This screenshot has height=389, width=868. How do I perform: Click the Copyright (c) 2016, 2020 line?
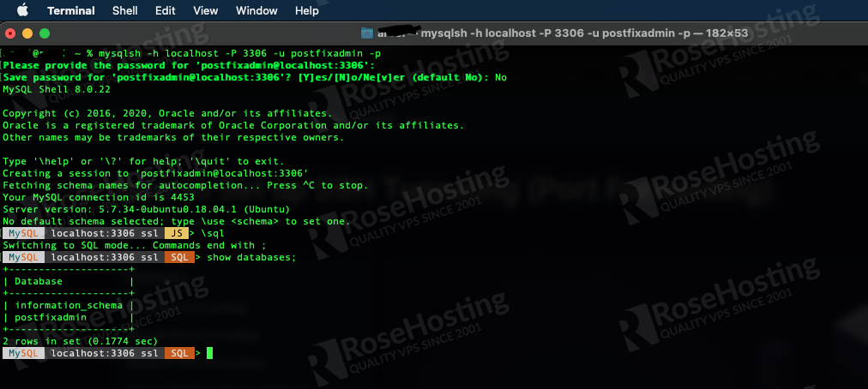tap(167, 113)
